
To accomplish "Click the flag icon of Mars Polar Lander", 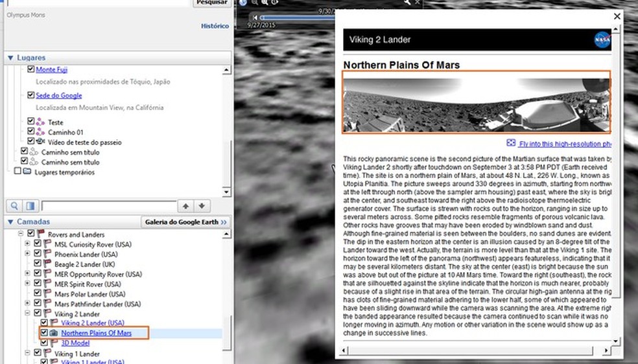I will tap(47, 293).
